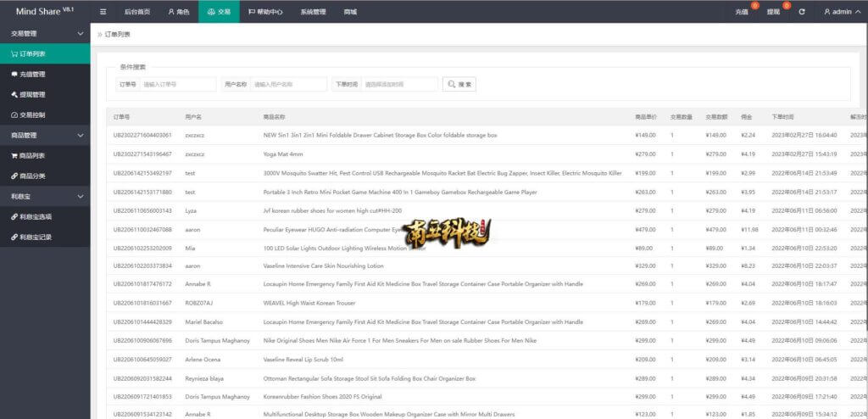Open 提现管理 in the sidebar
This screenshot has height=419, width=868.
pyautogui.click(x=45, y=95)
